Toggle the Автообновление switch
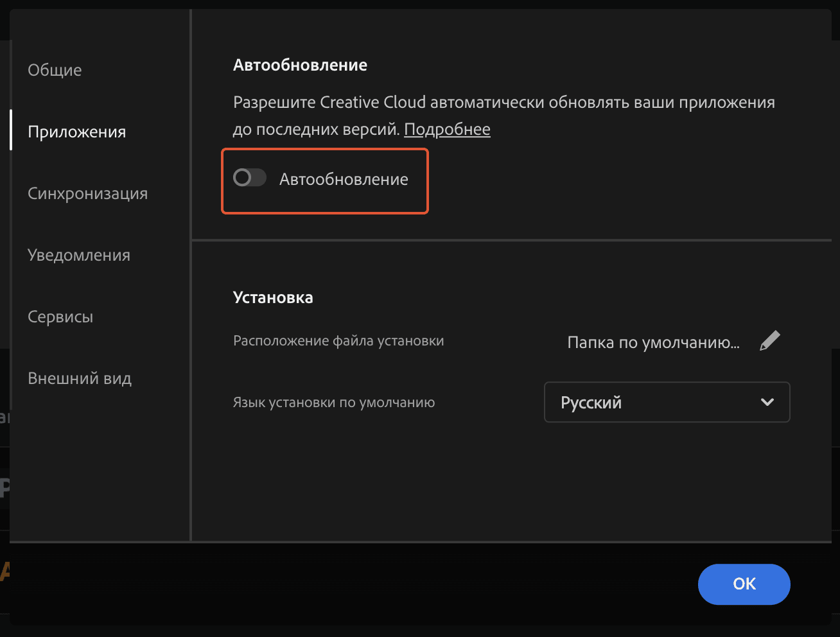The height and width of the screenshot is (637, 840). pos(250,178)
